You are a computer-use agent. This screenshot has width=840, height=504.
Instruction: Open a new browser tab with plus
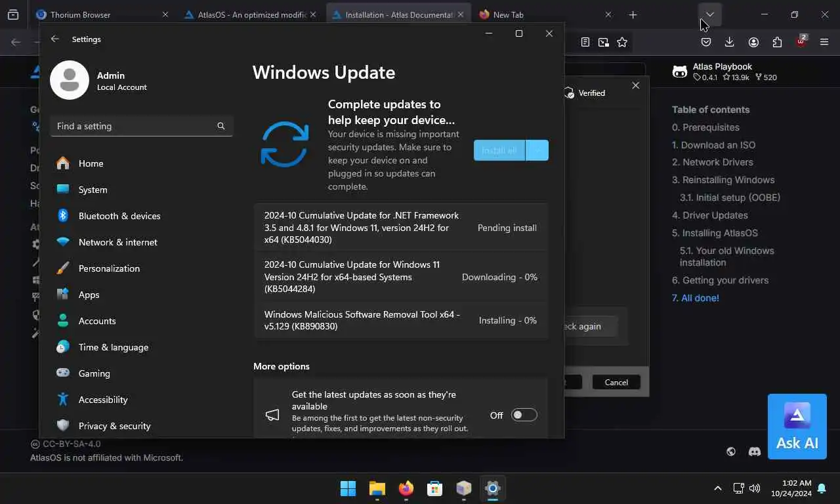633,14
